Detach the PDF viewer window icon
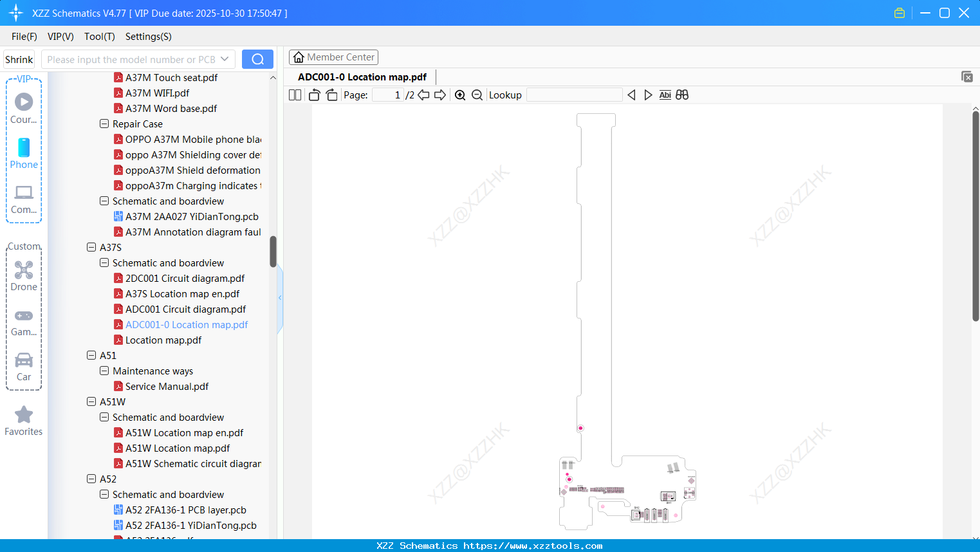The image size is (980, 552). coord(966,77)
